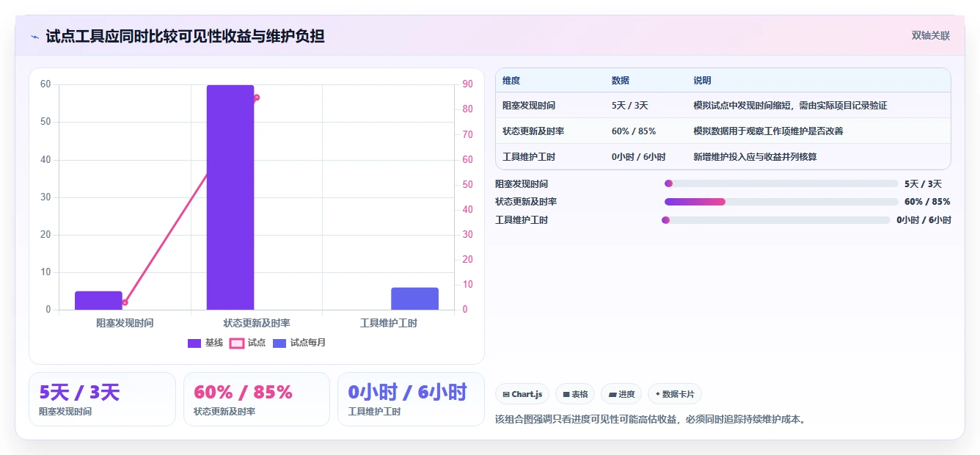Select the 进度 tag chip
Viewport: 980px width, 455px height.
click(x=621, y=394)
